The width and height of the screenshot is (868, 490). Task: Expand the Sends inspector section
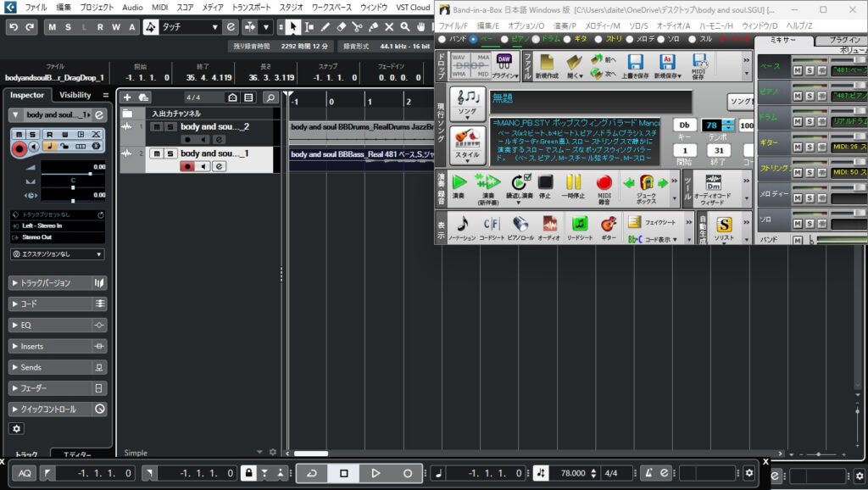57,367
